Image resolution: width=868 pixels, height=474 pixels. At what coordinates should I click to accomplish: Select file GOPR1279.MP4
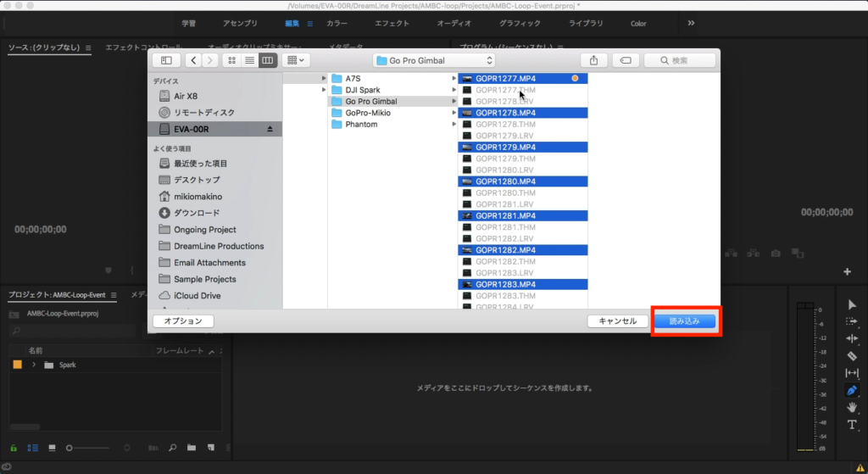[x=522, y=148]
